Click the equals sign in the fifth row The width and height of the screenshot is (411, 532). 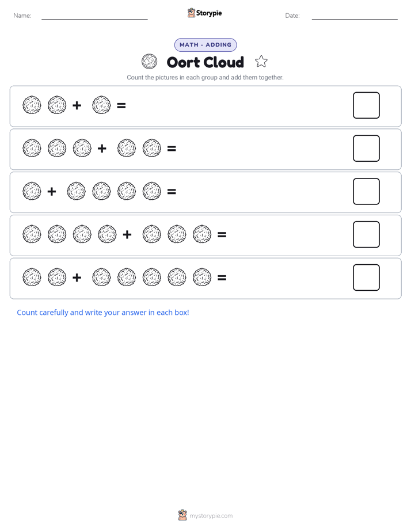222,278
